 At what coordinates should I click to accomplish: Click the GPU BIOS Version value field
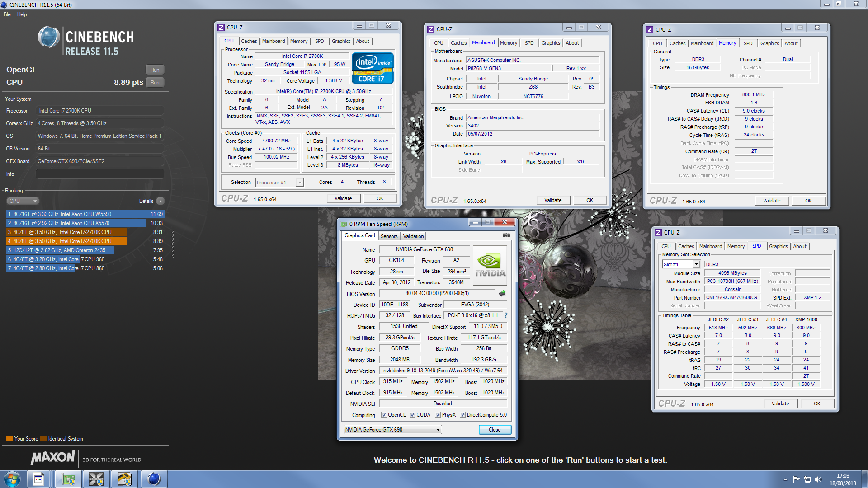point(437,293)
